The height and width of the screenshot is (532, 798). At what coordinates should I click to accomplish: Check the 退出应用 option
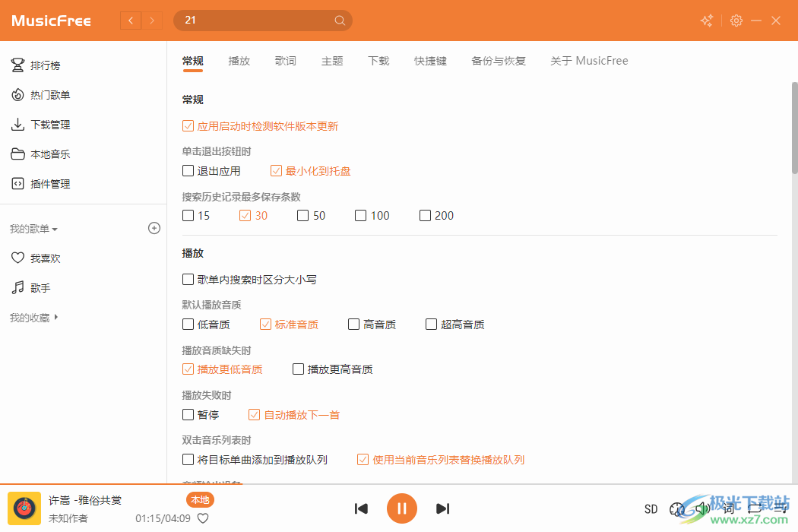tap(211, 170)
